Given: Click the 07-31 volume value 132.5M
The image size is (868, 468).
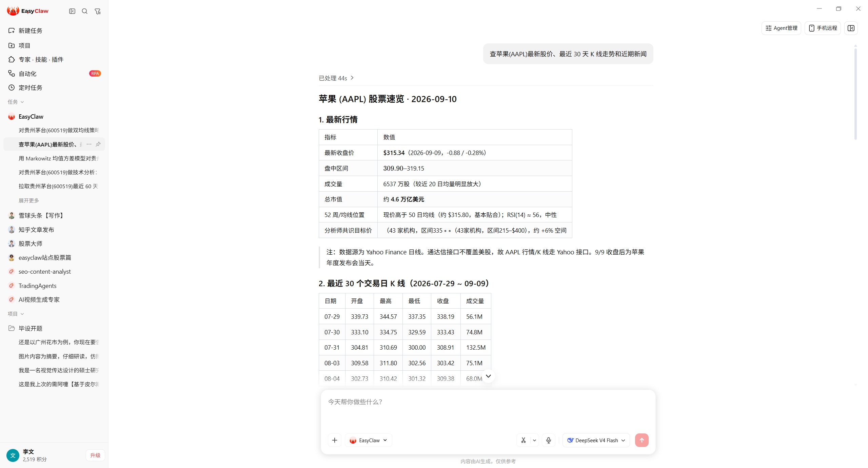Looking at the screenshot, I should point(476,348).
